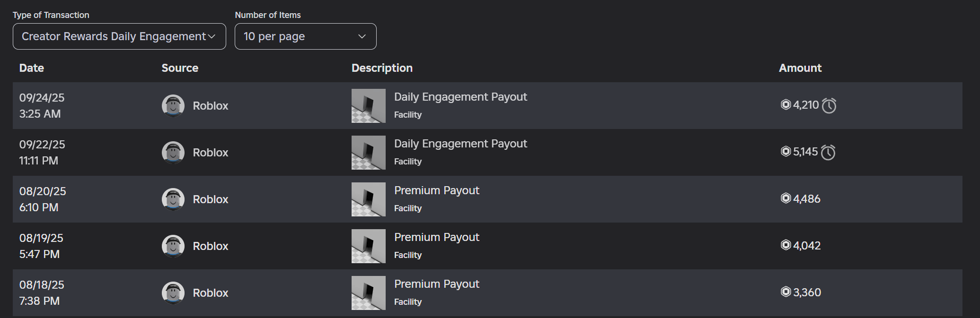Click the pending clock icon beside 5,145
The height and width of the screenshot is (318, 980).
click(x=828, y=152)
